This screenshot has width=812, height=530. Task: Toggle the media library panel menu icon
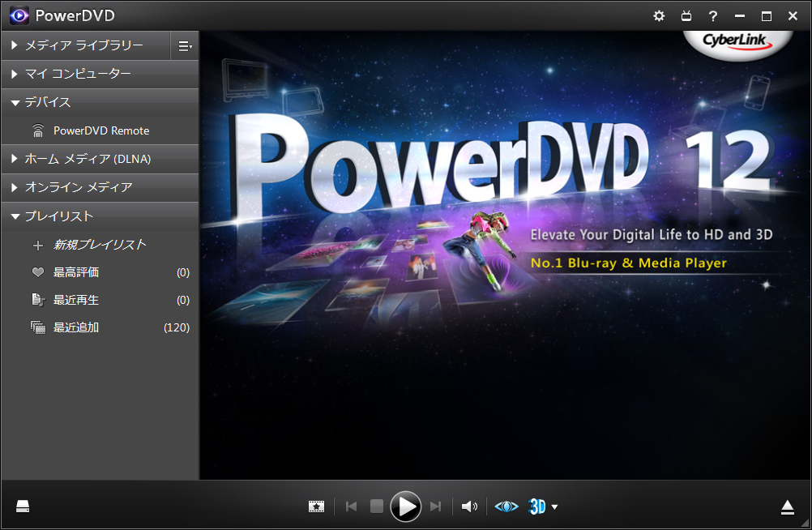click(185, 45)
